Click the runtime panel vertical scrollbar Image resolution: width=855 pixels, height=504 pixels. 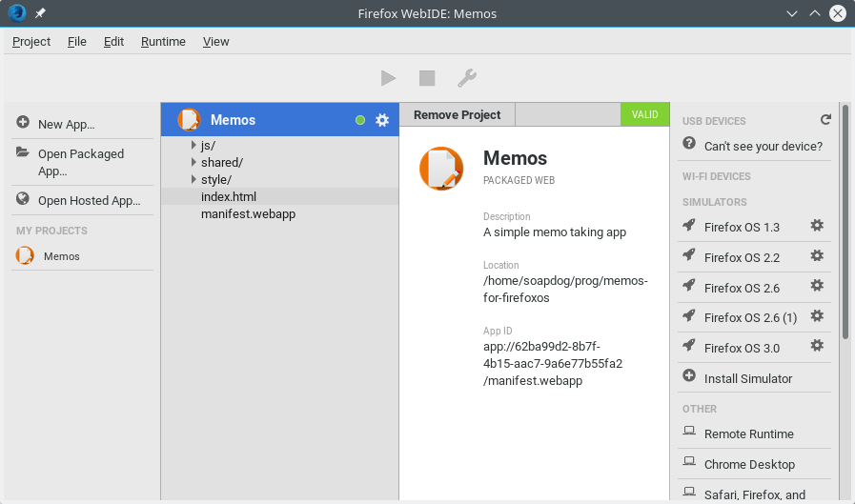click(x=845, y=222)
